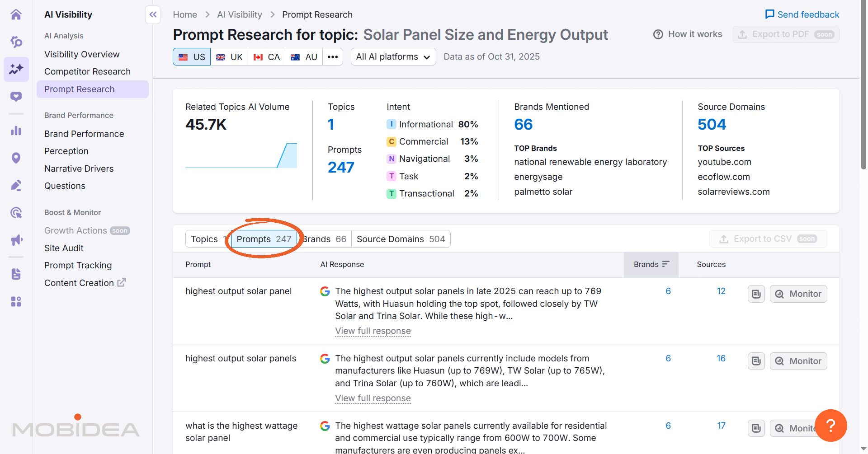This screenshot has height=454, width=868.
Task: Click the Perception location pin icon
Action: tap(16, 158)
